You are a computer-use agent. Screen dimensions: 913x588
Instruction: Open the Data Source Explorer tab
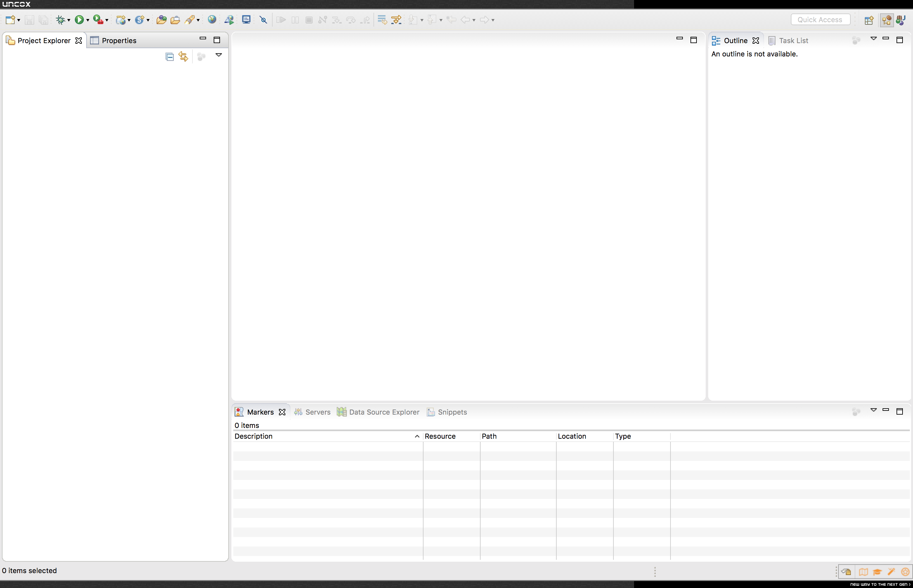coord(378,412)
